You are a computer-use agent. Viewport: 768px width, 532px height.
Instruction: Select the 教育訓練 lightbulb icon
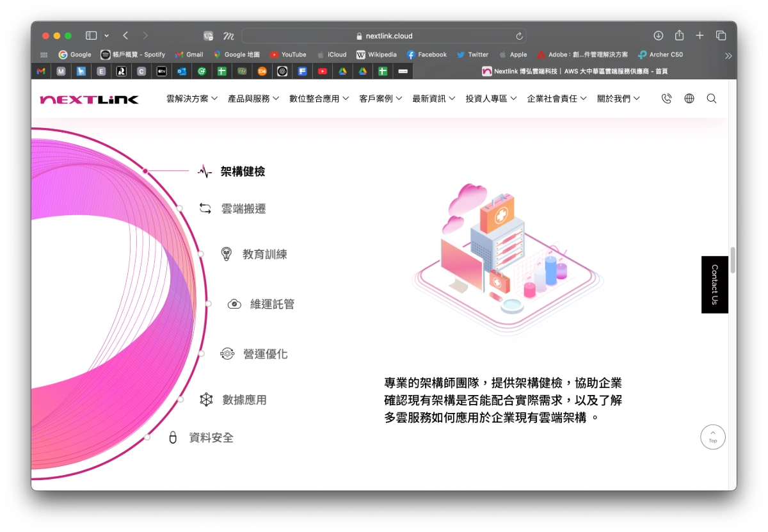point(227,254)
